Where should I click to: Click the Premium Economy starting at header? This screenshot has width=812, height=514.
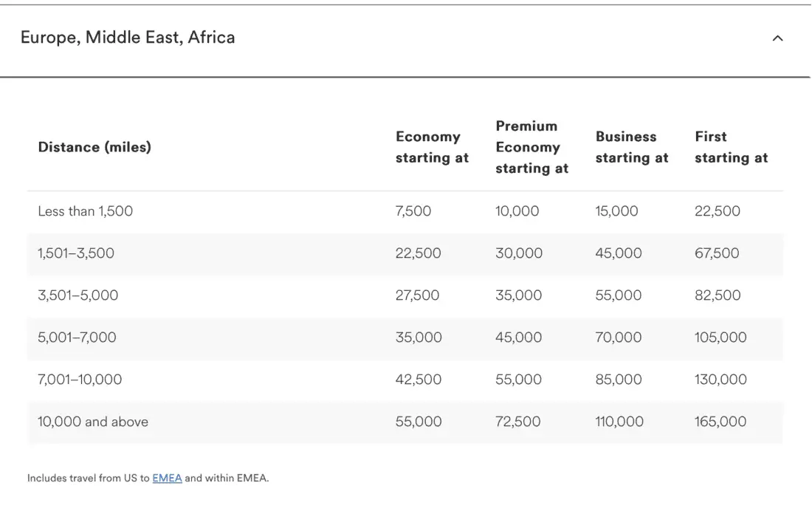[x=531, y=147]
